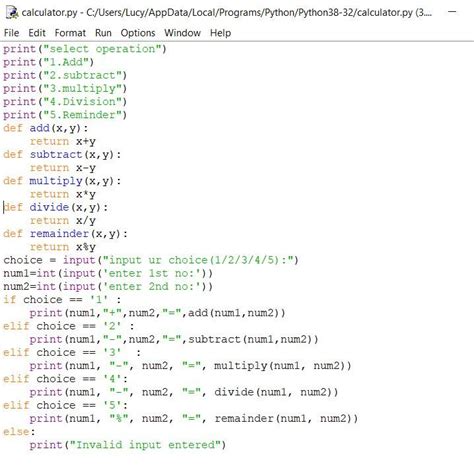Click the return x/y line

(x=63, y=221)
